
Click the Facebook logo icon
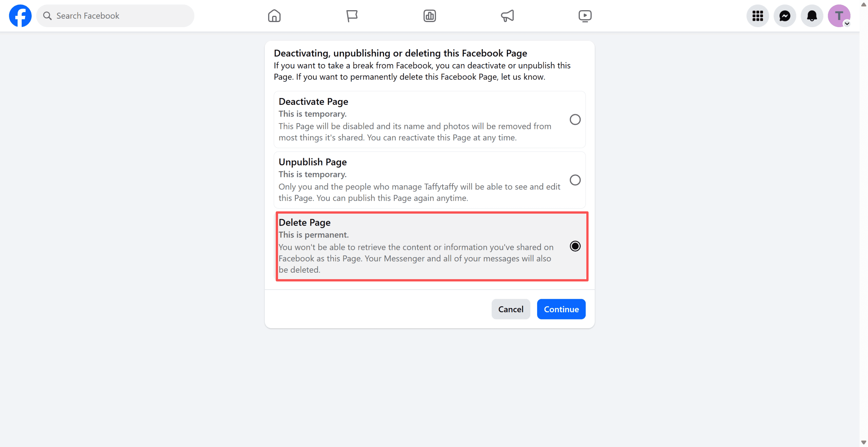(x=20, y=16)
